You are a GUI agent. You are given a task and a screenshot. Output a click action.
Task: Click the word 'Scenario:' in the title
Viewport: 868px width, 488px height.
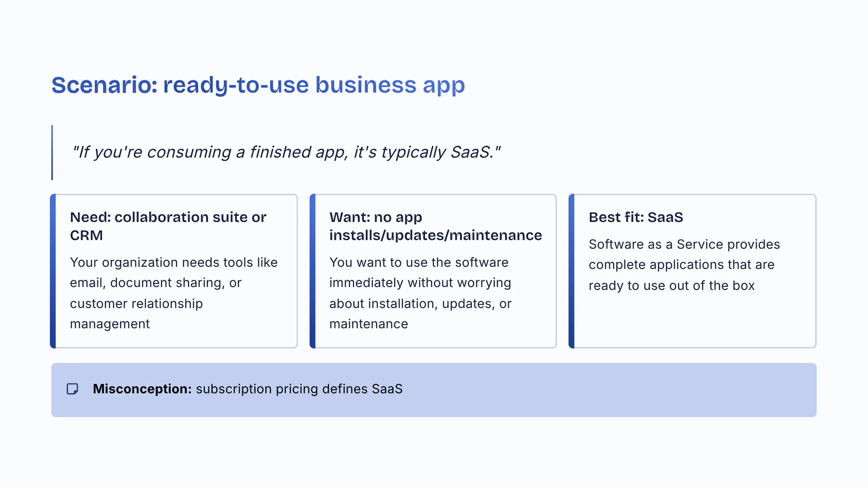point(104,85)
